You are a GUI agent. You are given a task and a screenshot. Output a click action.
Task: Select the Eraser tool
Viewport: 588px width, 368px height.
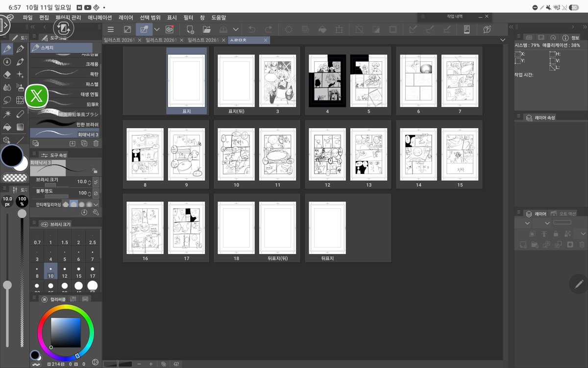7,75
